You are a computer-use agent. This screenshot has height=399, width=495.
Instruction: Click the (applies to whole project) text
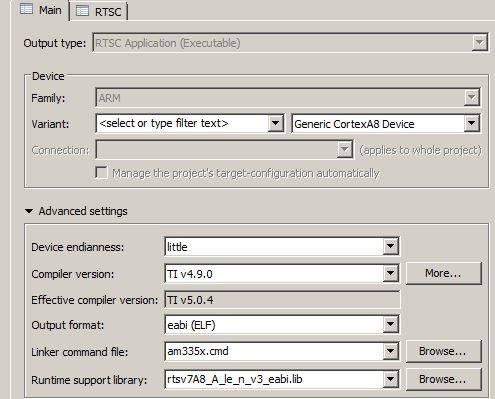coord(421,150)
